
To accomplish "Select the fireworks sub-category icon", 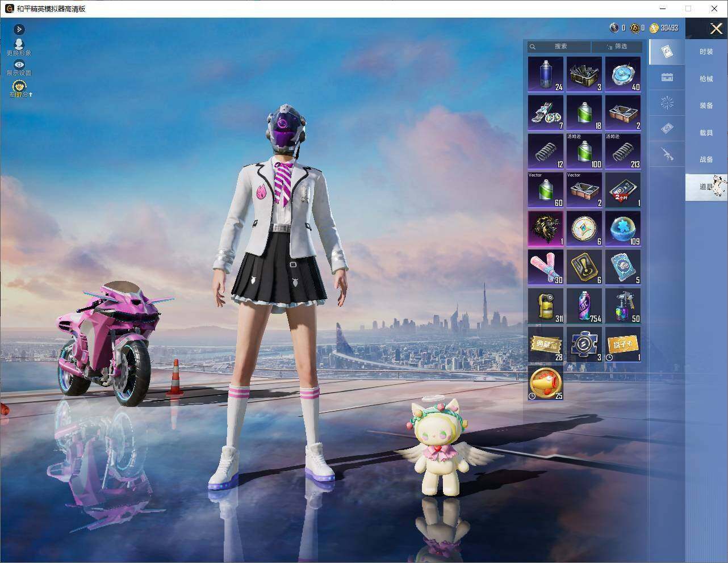I will point(667,103).
